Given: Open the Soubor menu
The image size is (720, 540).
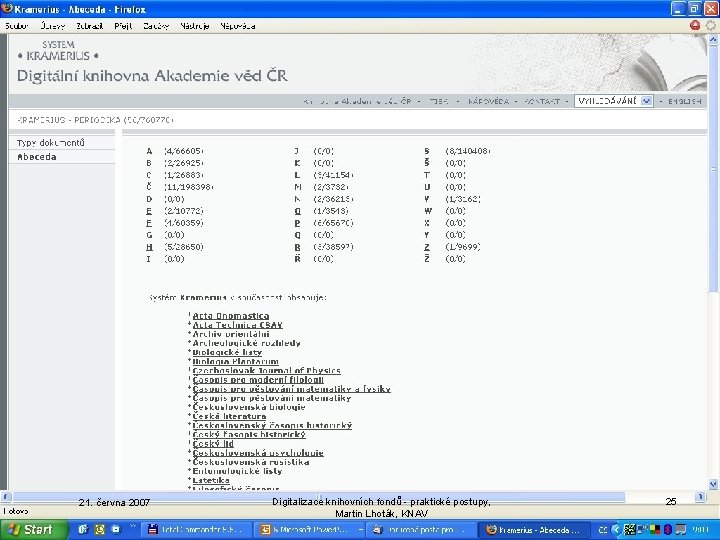Looking at the screenshot, I should (17, 26).
